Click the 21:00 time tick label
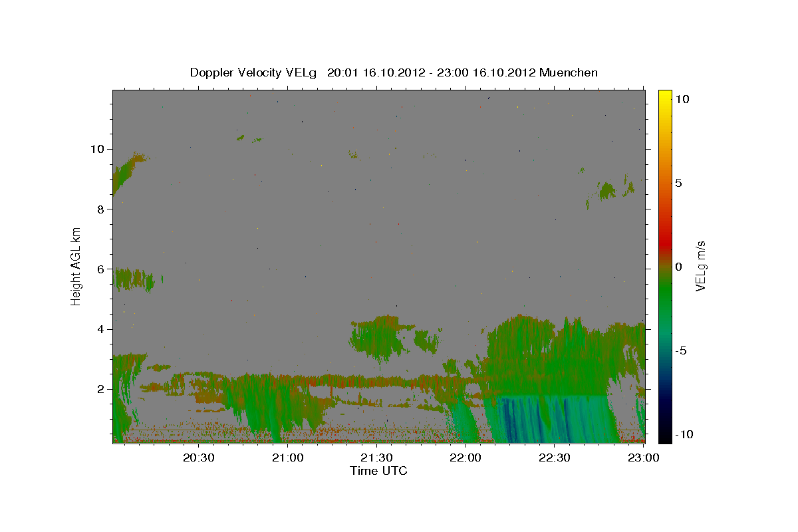This screenshot has height=532, width=798. 288,458
